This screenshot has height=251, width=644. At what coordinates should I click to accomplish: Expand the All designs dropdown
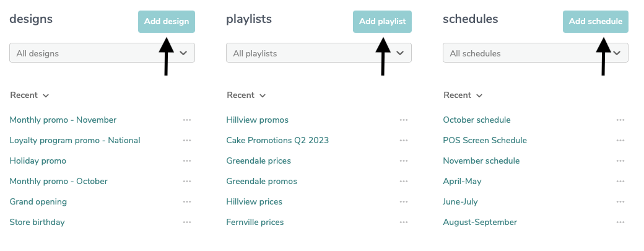point(102,53)
